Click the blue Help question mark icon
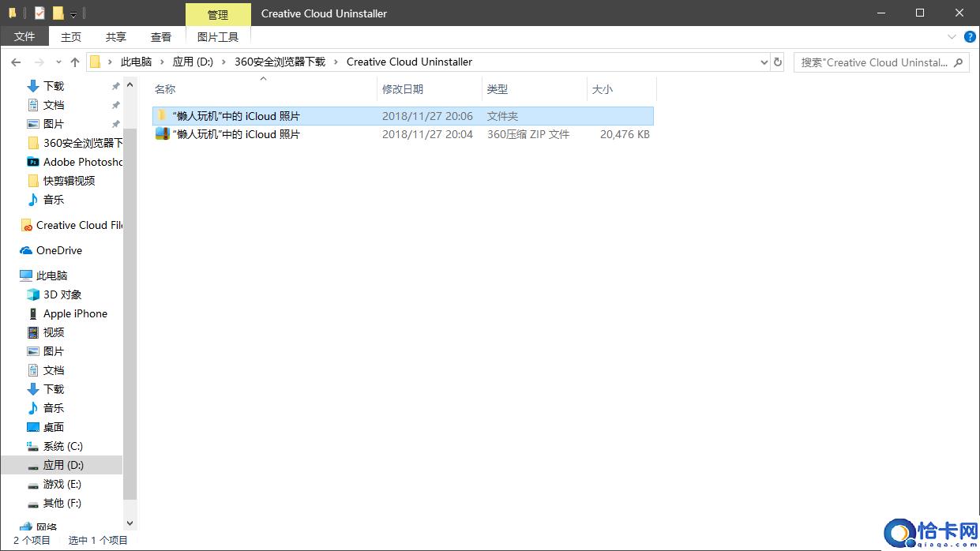Screen dimensions: 980x551 [970, 37]
